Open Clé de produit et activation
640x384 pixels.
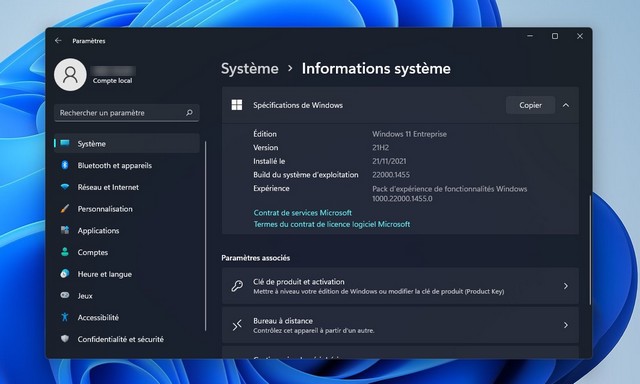(x=400, y=286)
